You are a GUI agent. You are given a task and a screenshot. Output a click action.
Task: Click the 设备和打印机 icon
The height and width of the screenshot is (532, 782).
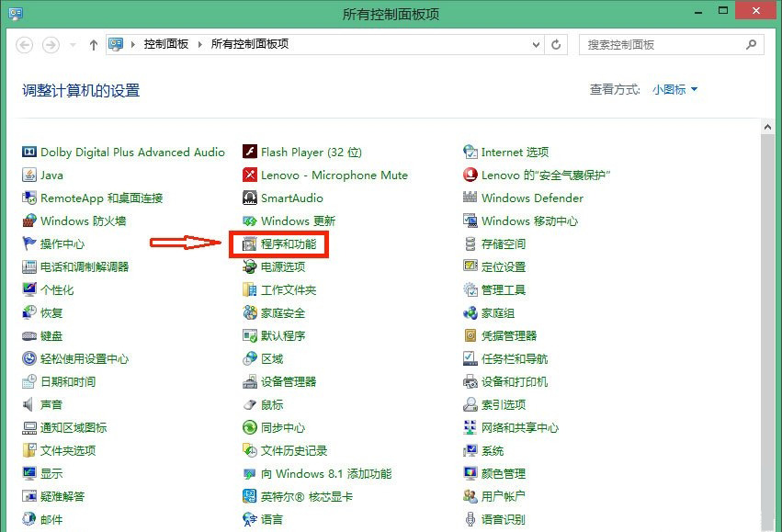pyautogui.click(x=470, y=382)
